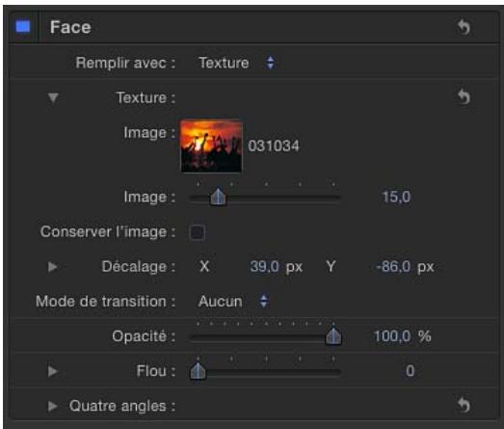Screen dimensions: 504x429
Task: Reset the Quatre angles parameters
Action: 464,405
